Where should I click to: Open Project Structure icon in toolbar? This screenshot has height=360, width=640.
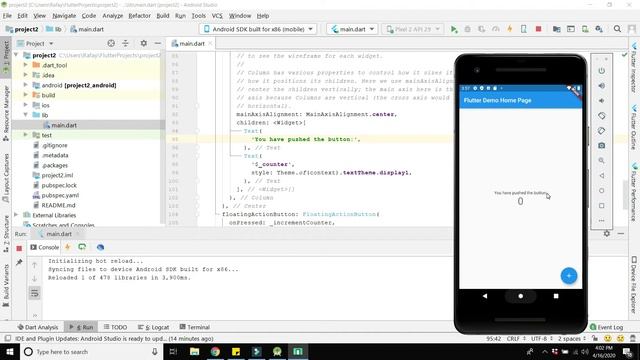click(556, 29)
